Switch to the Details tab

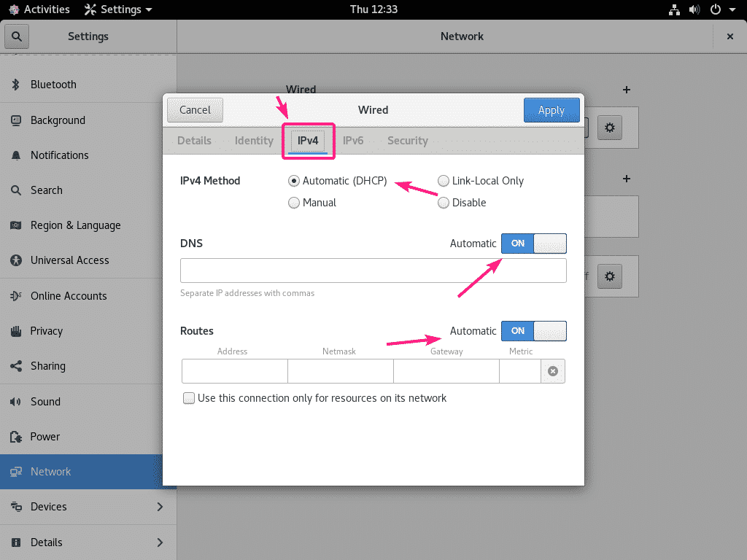pyautogui.click(x=194, y=141)
